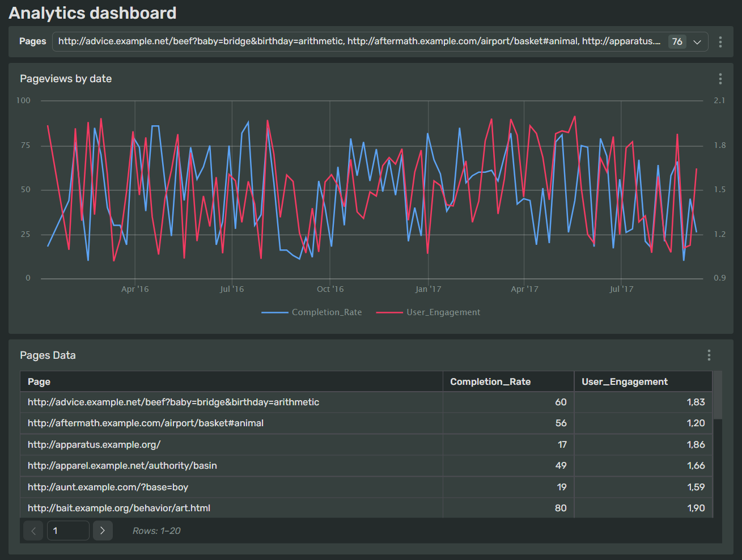Click the Apr '16 axis label
Image resolution: width=742 pixels, height=560 pixels.
coord(135,289)
